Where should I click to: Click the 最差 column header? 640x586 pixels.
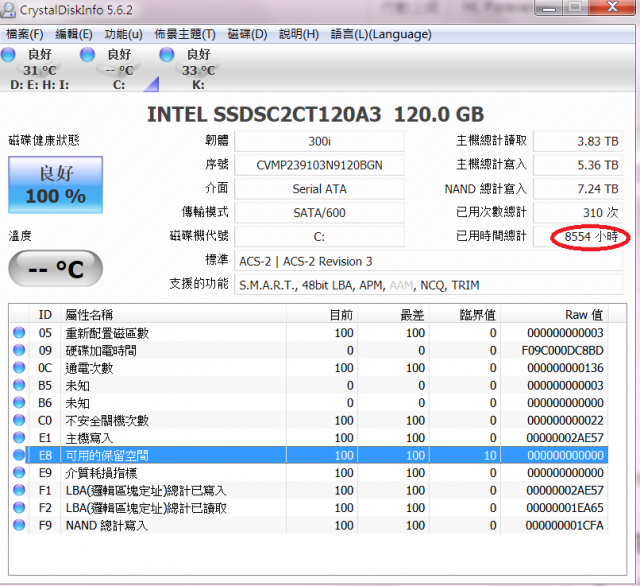tap(393, 315)
